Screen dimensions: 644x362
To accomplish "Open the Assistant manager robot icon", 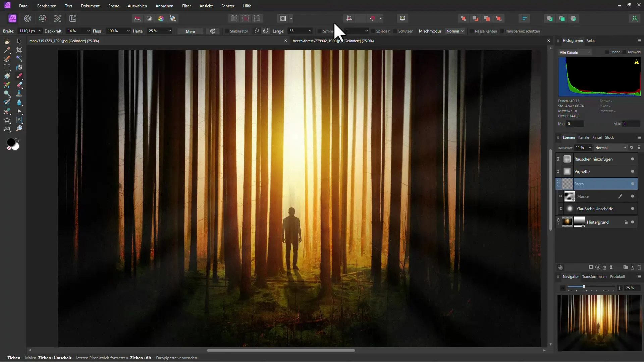I will 402,18.
